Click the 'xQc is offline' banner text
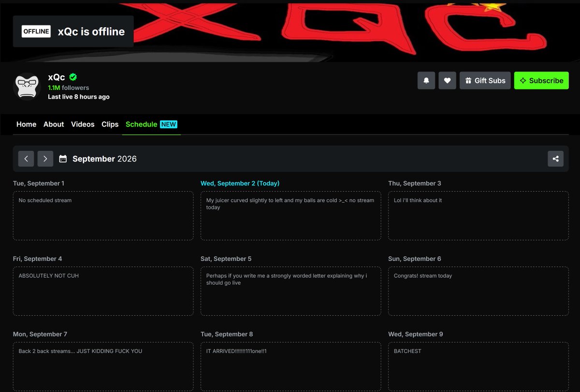The image size is (580, 392). (x=91, y=31)
